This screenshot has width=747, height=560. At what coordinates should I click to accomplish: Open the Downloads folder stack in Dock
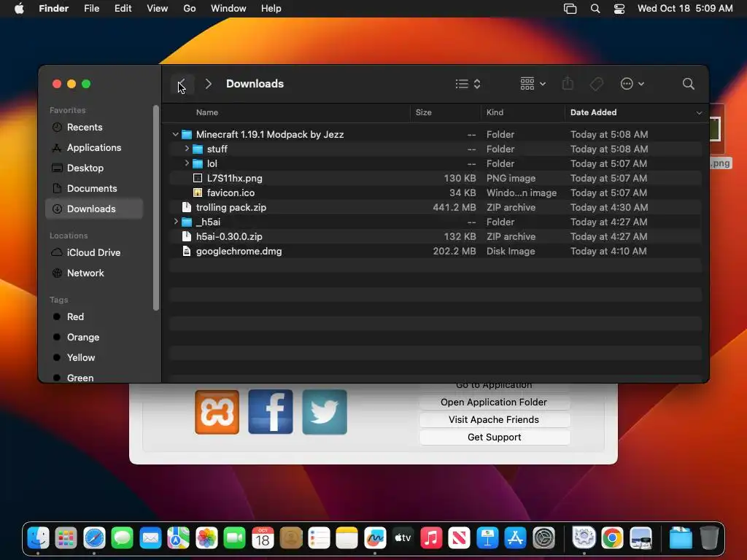[x=681, y=538]
